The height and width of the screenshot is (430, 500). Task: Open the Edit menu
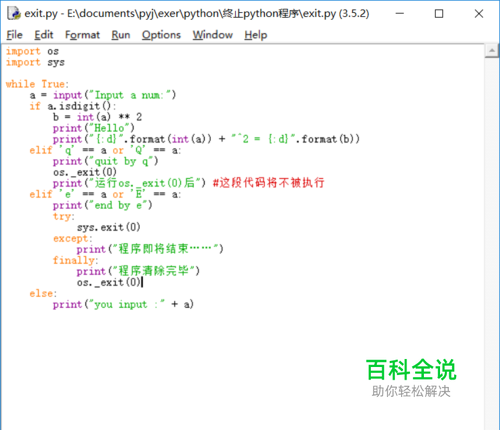point(44,35)
